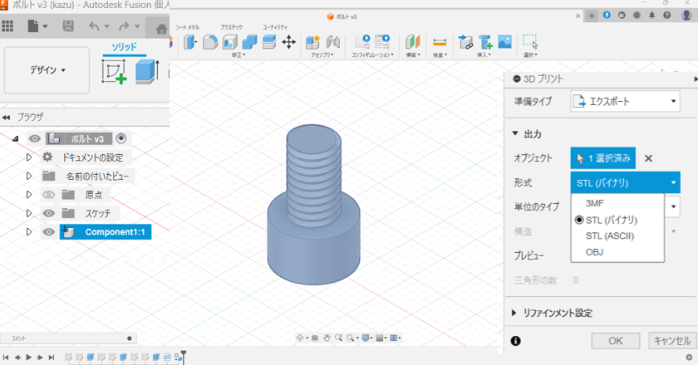This screenshot has height=365, width=698.
Task: Toggle visibility of Component1:1
Action: pos(48,232)
